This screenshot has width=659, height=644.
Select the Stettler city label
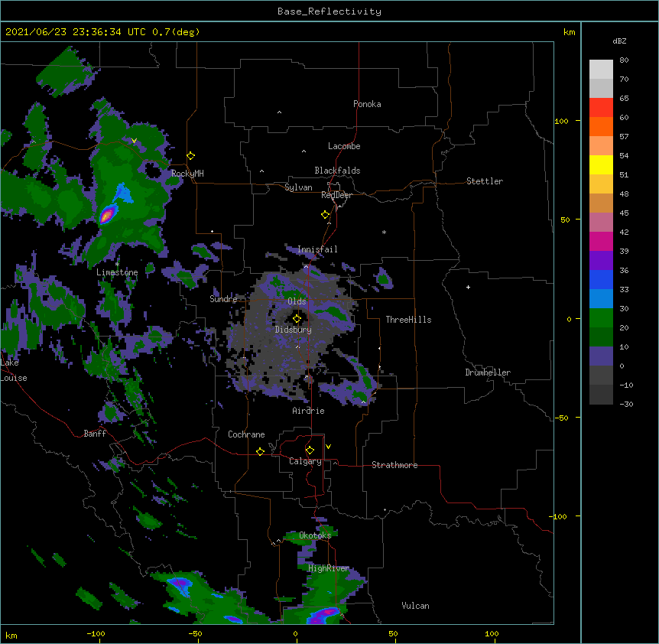pos(485,181)
